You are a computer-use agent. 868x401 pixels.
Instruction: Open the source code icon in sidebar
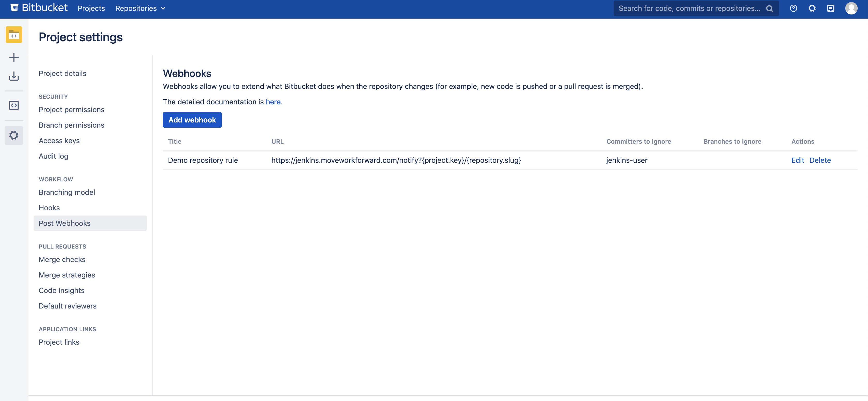pos(14,105)
